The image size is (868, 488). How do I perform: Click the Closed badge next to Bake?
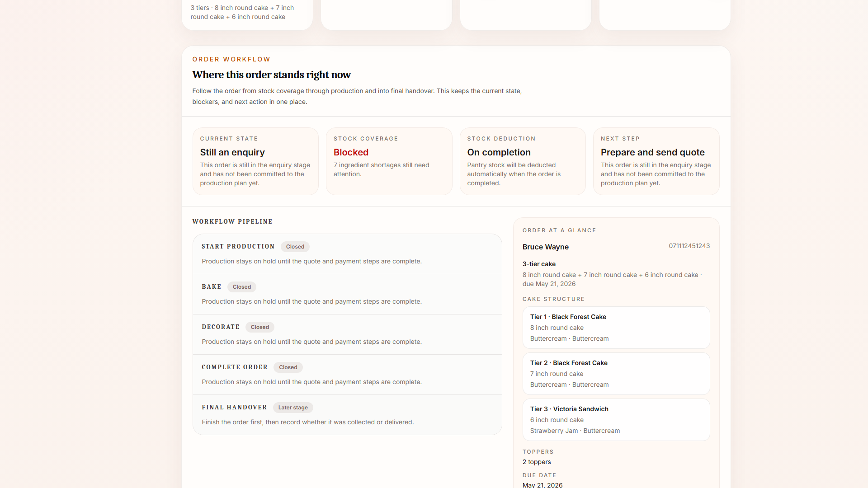click(x=242, y=287)
